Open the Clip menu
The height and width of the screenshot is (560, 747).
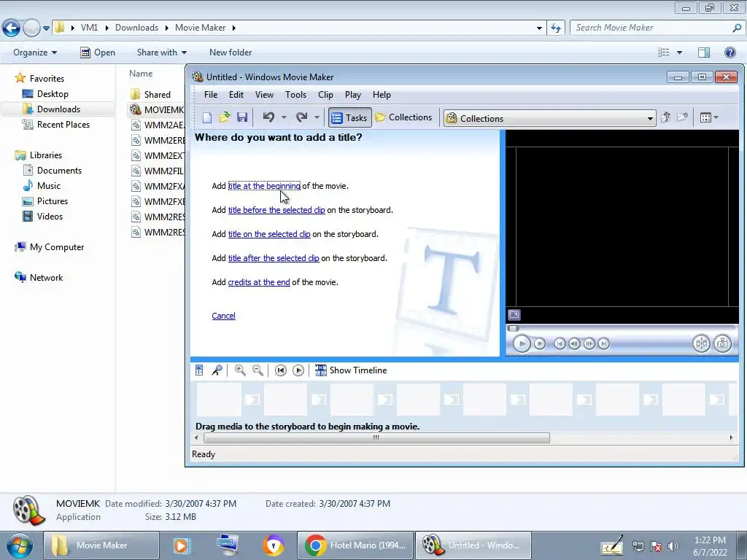tap(326, 95)
